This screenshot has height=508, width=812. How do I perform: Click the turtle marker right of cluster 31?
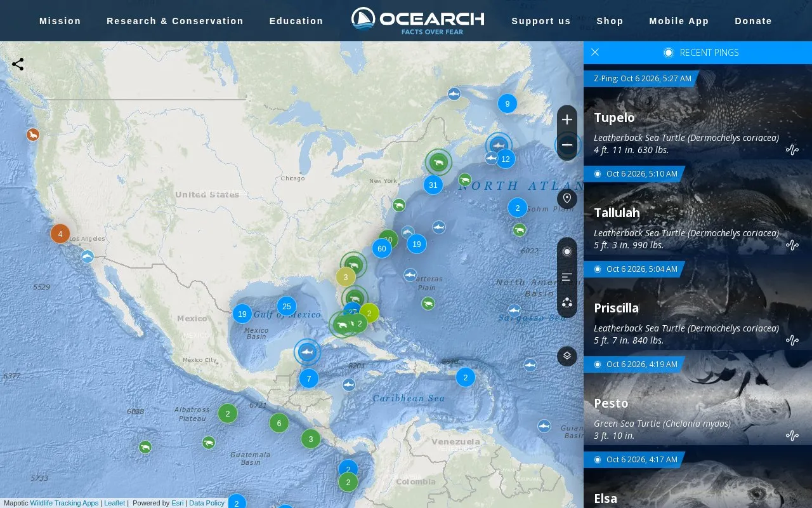tap(465, 180)
